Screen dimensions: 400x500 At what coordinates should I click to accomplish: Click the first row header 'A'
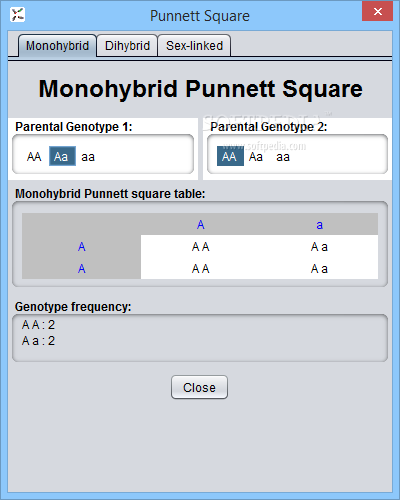(82, 247)
